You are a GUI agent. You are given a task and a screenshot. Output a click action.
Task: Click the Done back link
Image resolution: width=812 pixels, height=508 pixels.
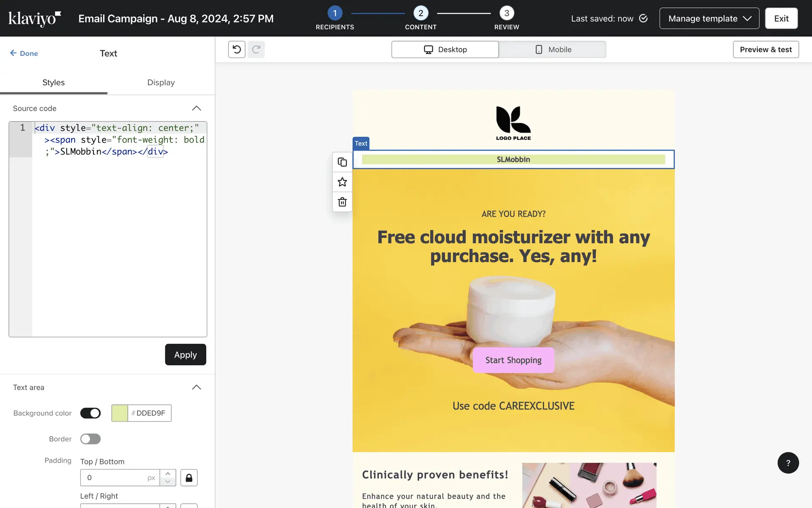[x=24, y=53]
